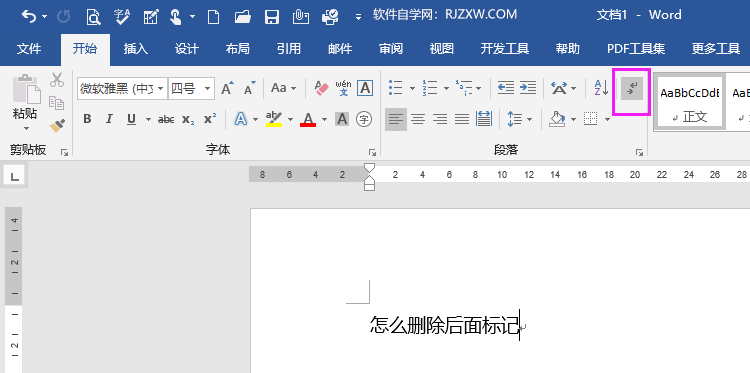This screenshot has height=373, width=750.
Task: Open the 引用 ribbon tab
Action: pos(289,49)
